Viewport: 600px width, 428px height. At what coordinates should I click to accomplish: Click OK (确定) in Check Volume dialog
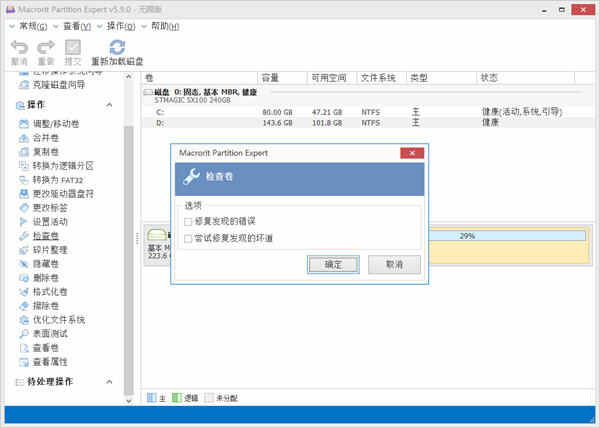(333, 264)
